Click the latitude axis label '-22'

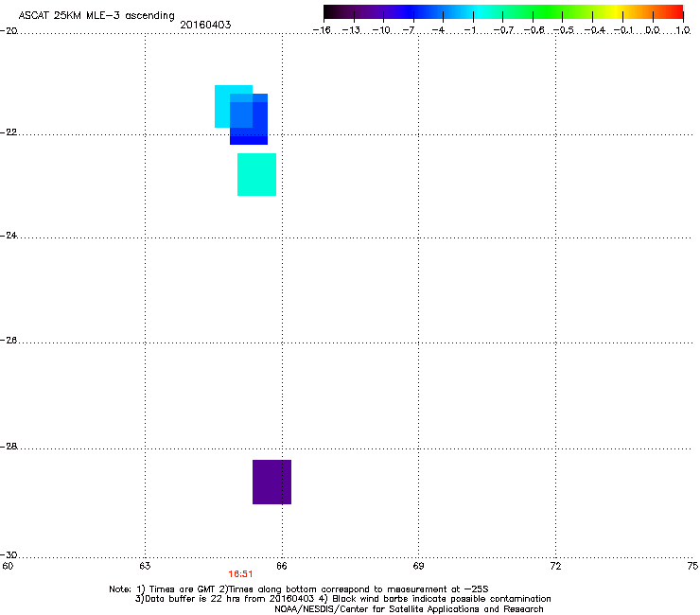pos(9,132)
